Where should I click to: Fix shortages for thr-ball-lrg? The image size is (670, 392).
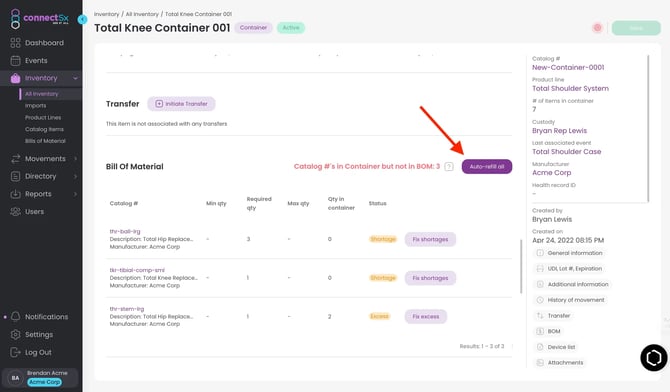(x=430, y=239)
